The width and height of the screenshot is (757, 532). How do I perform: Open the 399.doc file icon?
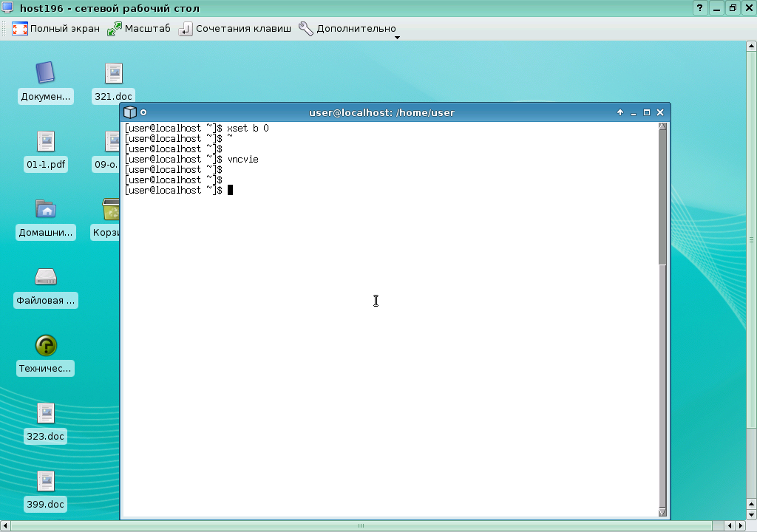[x=46, y=481]
